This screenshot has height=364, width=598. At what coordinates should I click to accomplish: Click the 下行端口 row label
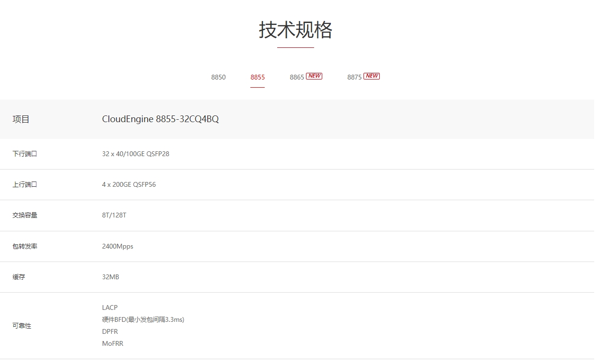tap(25, 154)
